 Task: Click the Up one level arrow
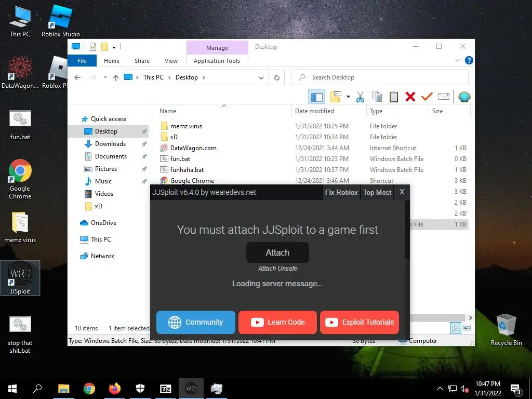[x=116, y=78]
